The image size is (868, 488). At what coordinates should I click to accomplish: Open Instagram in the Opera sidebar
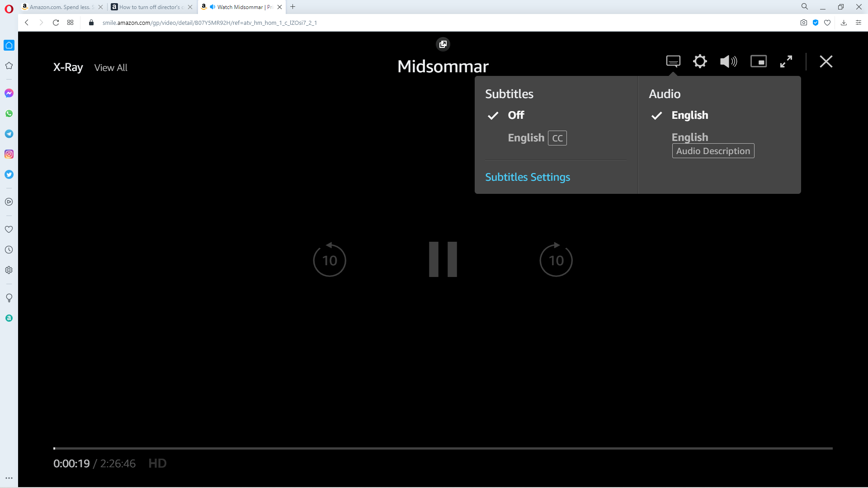pyautogui.click(x=9, y=154)
